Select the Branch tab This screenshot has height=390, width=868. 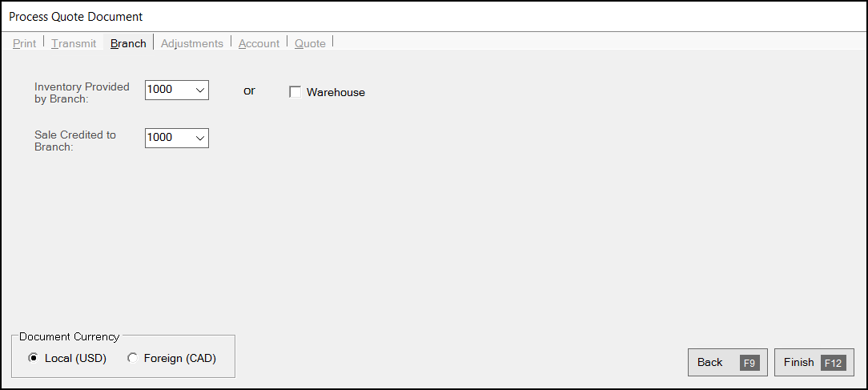point(128,43)
